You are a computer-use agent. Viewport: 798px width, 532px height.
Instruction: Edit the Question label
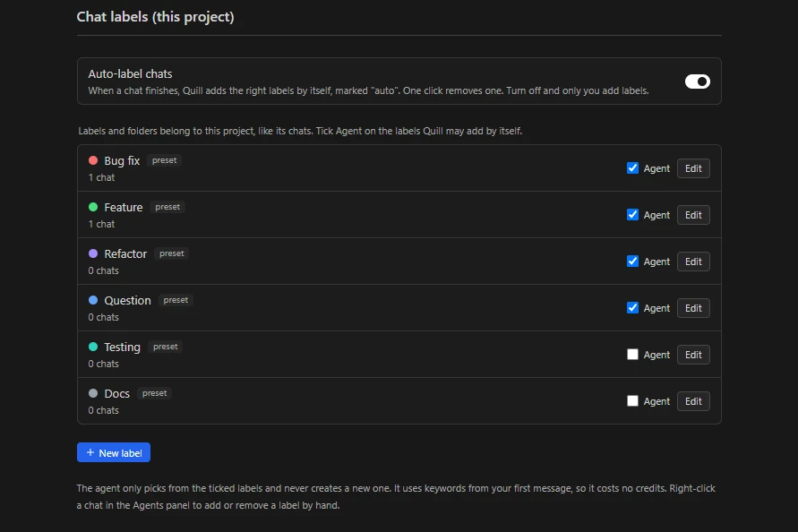click(693, 308)
